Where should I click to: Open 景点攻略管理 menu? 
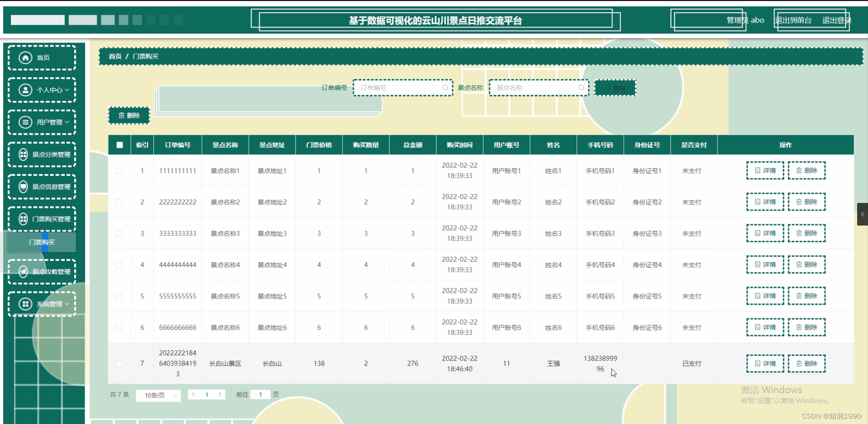coord(42,272)
